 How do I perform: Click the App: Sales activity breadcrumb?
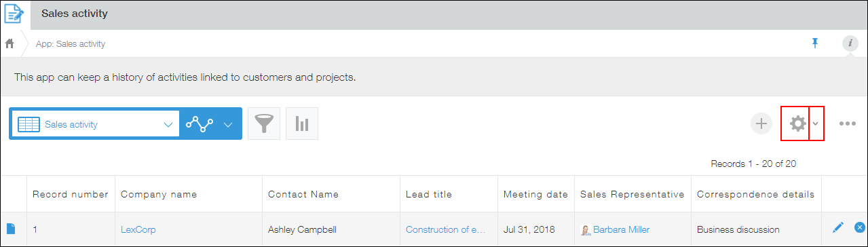point(70,44)
